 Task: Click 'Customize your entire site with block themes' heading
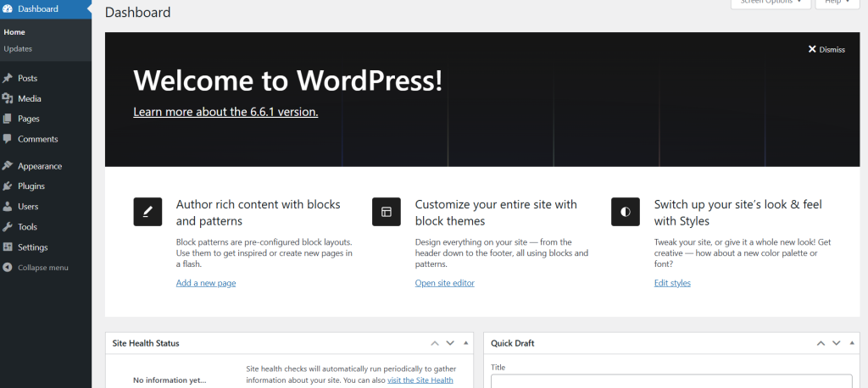pyautogui.click(x=496, y=213)
